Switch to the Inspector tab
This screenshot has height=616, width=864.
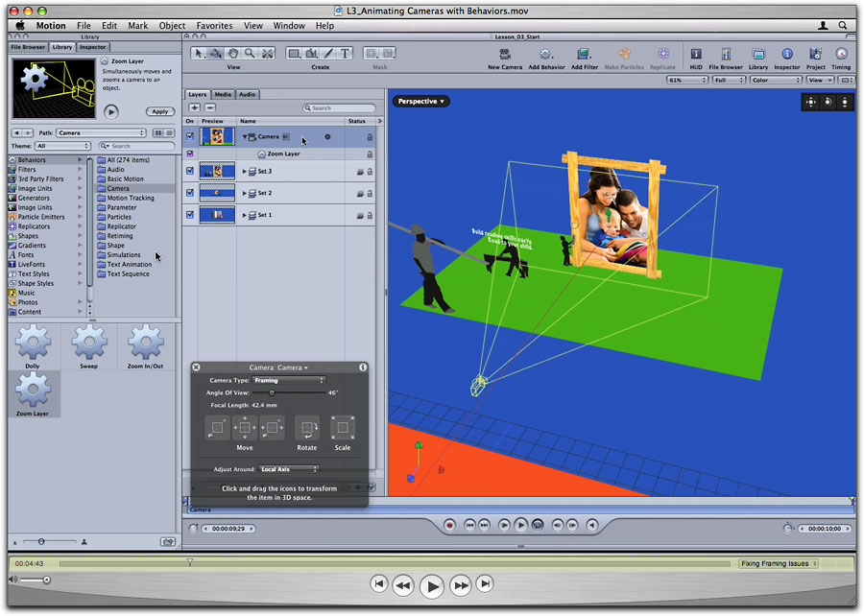point(94,47)
